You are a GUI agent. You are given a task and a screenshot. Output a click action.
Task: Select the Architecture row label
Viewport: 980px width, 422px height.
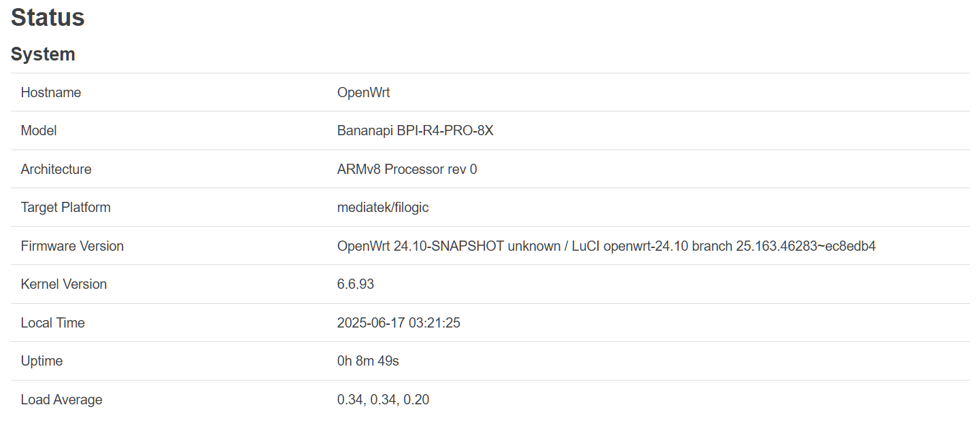point(56,169)
